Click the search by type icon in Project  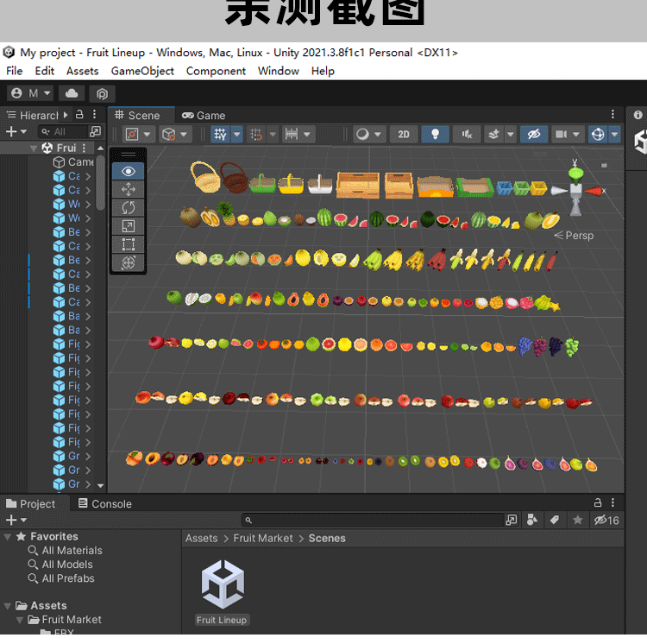[x=532, y=520]
